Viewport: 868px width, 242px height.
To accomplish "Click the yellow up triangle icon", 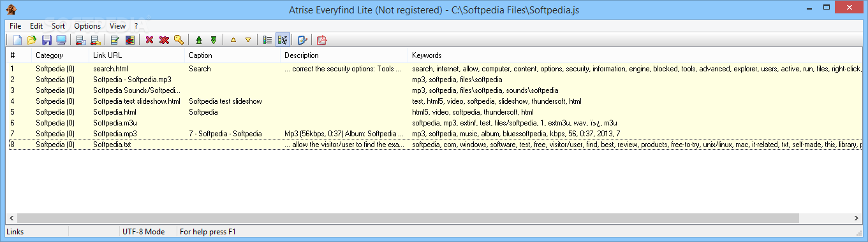I will [233, 40].
